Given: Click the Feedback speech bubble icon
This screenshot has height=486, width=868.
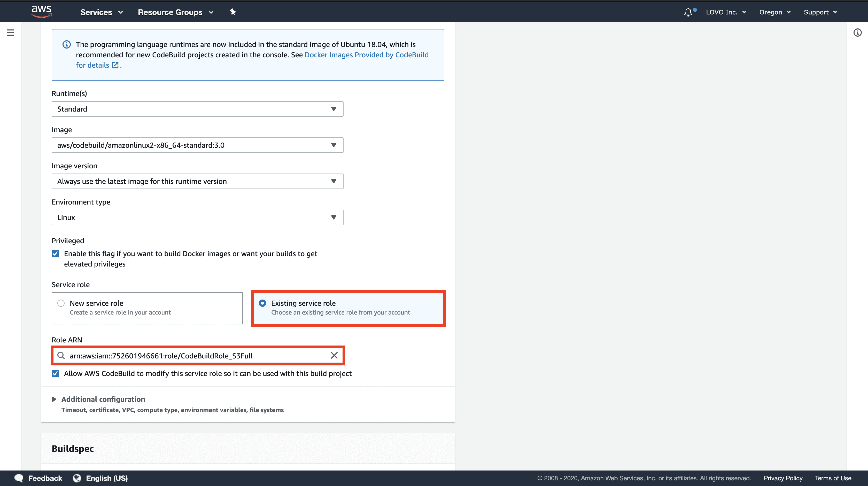Looking at the screenshot, I should click(19, 478).
